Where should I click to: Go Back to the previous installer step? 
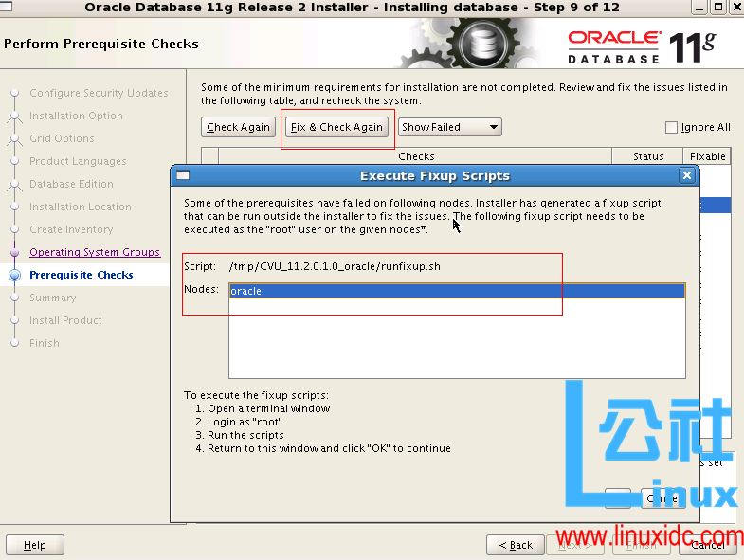516,545
